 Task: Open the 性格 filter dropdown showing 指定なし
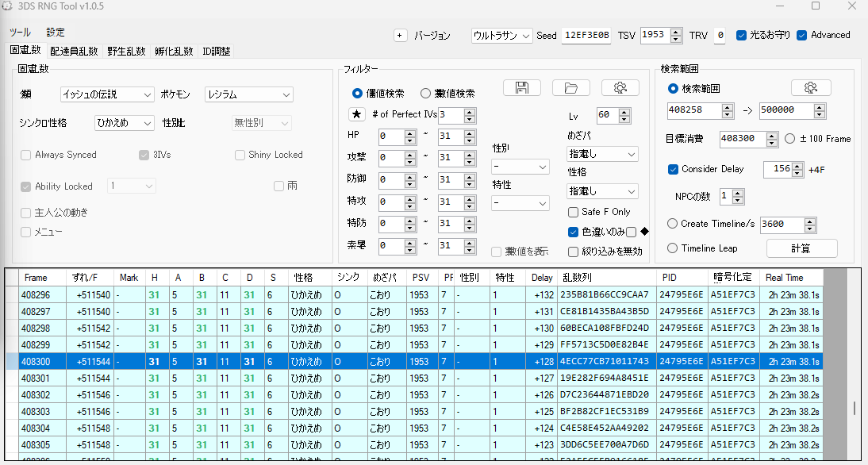pos(602,191)
